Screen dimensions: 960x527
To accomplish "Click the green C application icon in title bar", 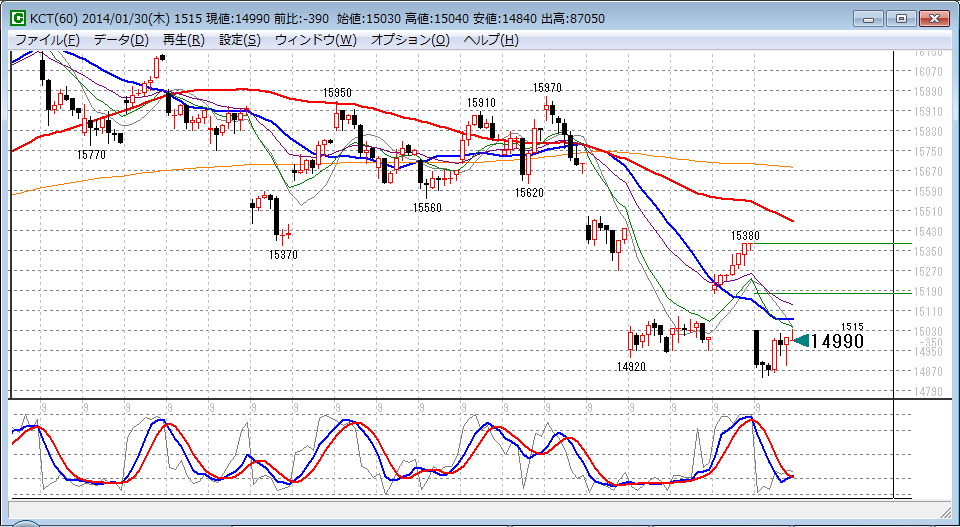I will pos(20,18).
